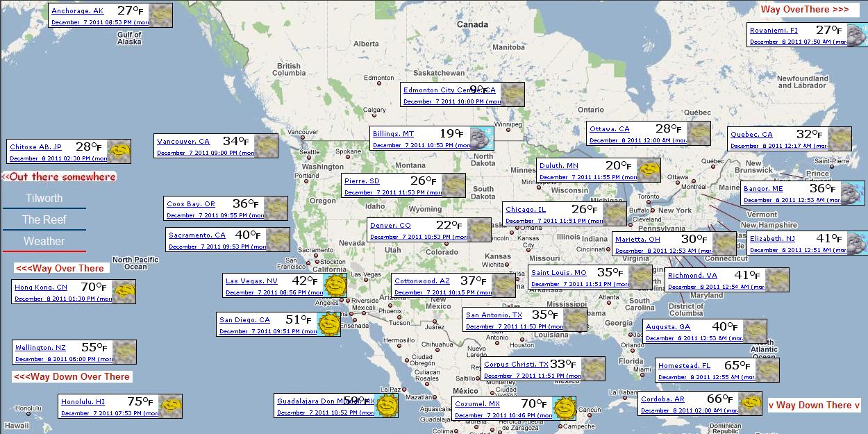Select the Hong Kong, CN weather icon
The height and width of the screenshot is (434, 868).
(x=124, y=292)
